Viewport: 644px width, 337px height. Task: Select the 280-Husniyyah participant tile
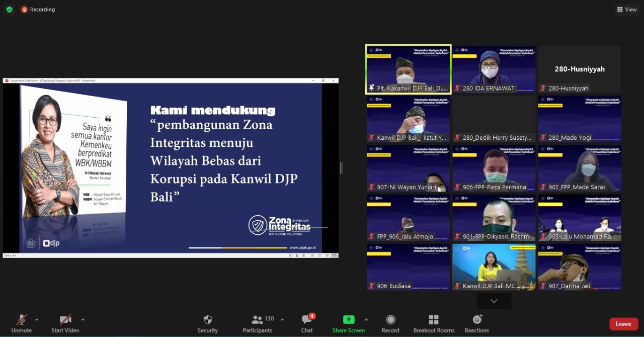point(580,69)
